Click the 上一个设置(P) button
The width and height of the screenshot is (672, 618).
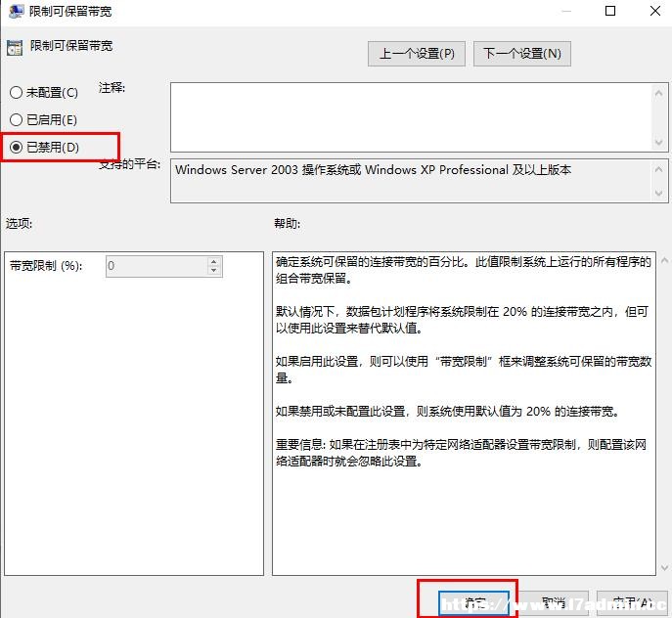(x=416, y=54)
